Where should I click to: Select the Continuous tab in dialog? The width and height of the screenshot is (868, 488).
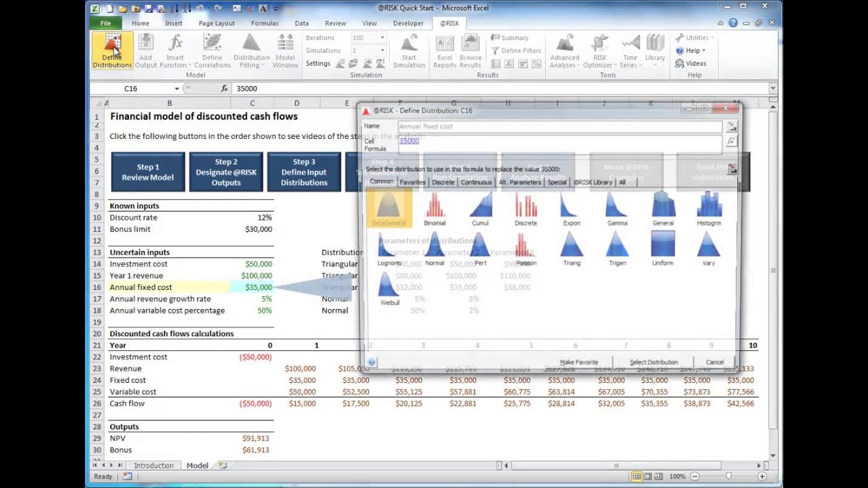[476, 182]
